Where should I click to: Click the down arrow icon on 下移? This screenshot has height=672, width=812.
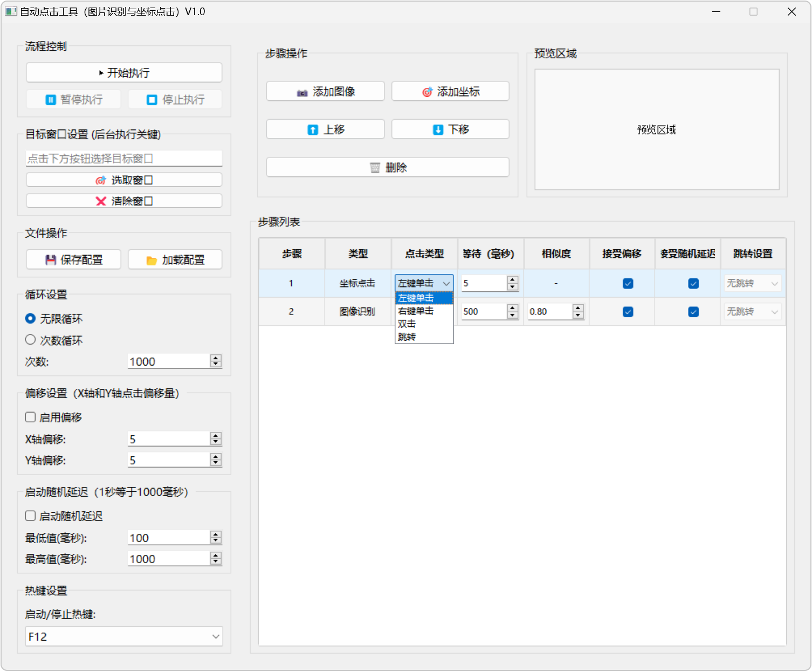pos(438,130)
